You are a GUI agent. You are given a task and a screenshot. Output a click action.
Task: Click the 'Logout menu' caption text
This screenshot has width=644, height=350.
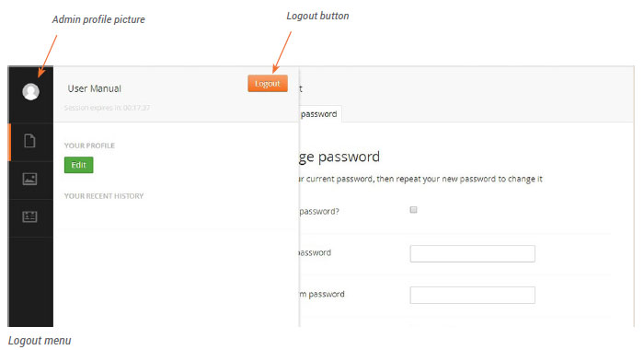pyautogui.click(x=40, y=341)
